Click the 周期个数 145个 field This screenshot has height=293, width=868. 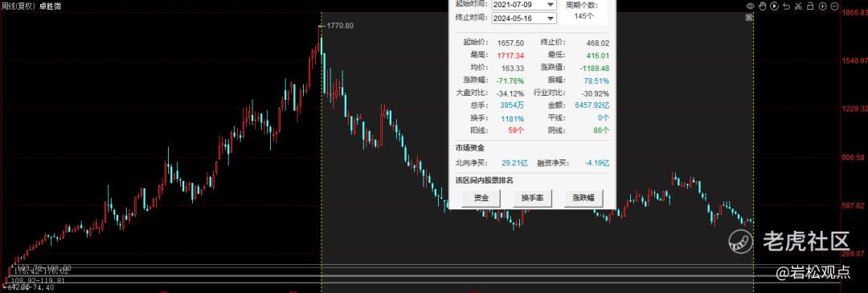point(583,11)
